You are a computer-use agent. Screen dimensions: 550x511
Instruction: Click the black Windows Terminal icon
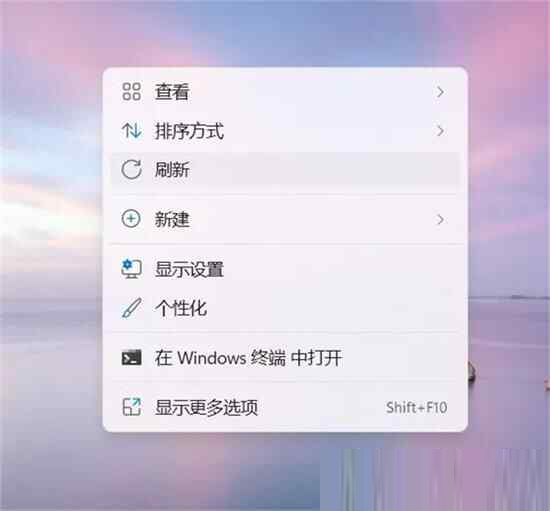pos(132,358)
